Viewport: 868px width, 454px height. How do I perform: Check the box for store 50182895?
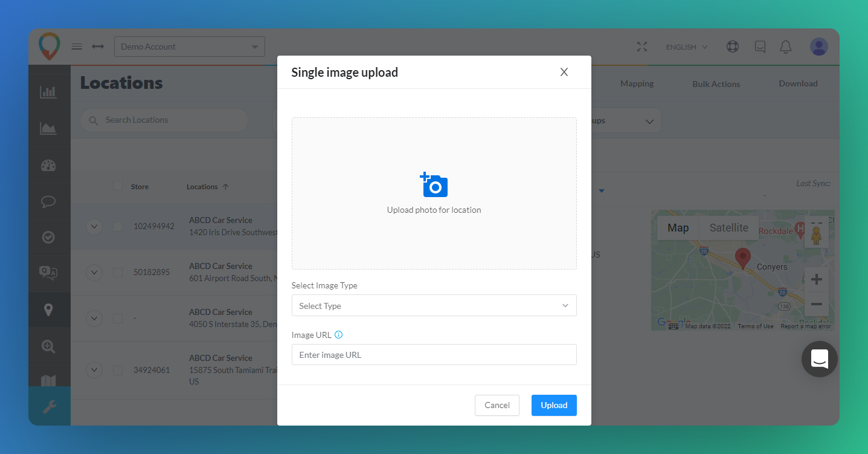pyautogui.click(x=118, y=272)
